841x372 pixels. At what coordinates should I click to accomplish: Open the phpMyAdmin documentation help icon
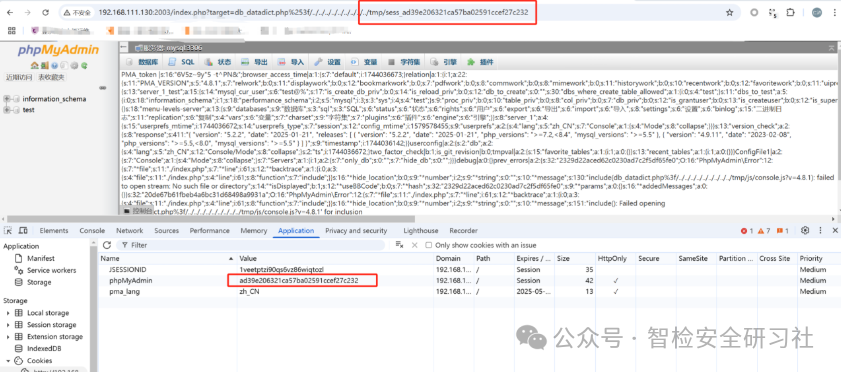[55, 65]
